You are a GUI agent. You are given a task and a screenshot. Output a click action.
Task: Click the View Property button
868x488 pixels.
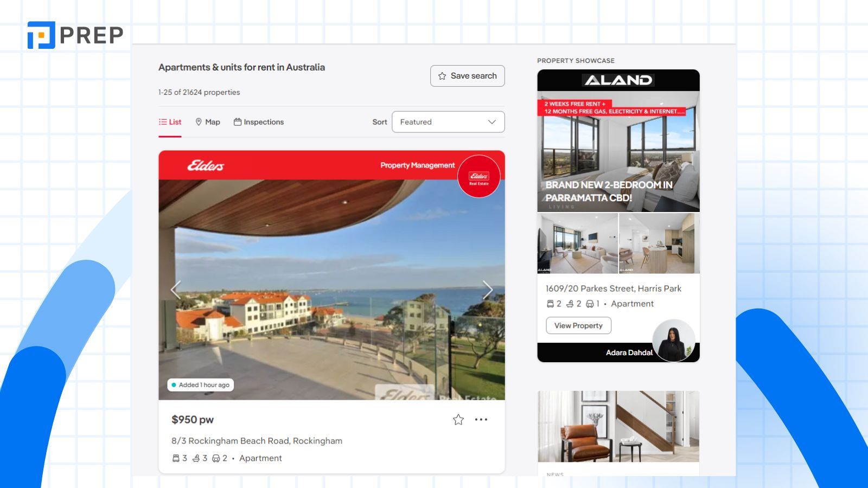point(578,325)
